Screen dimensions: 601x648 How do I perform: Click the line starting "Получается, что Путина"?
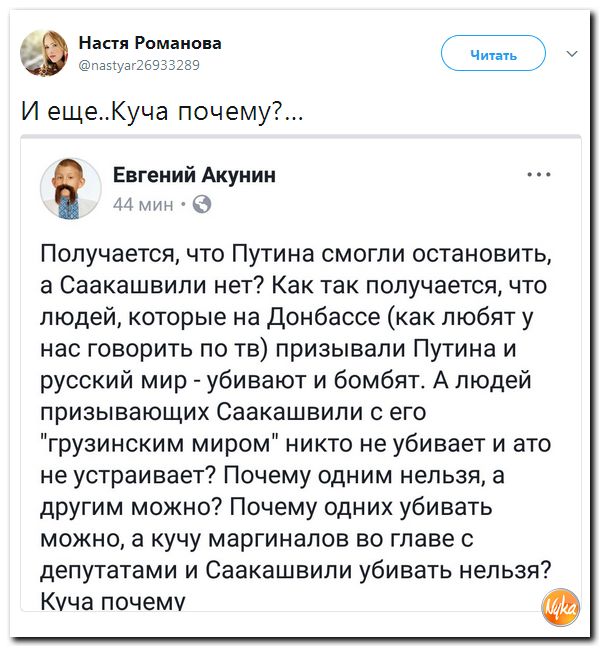pyautogui.click(x=295, y=251)
